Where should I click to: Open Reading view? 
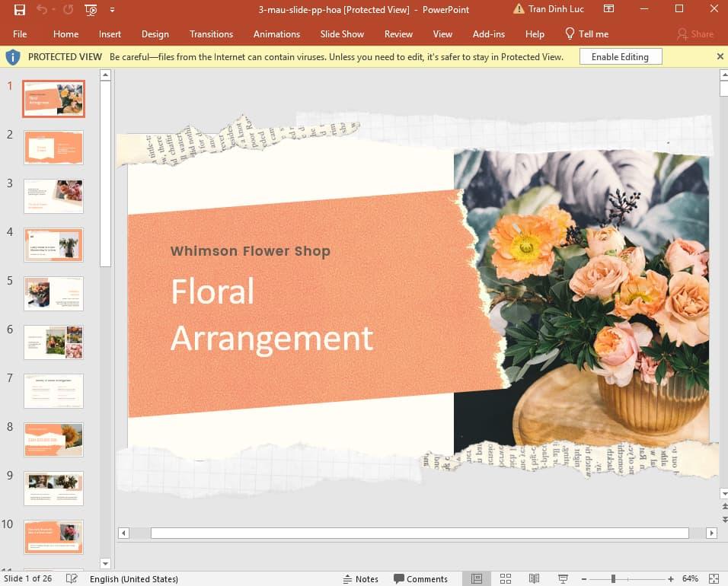tap(533, 578)
